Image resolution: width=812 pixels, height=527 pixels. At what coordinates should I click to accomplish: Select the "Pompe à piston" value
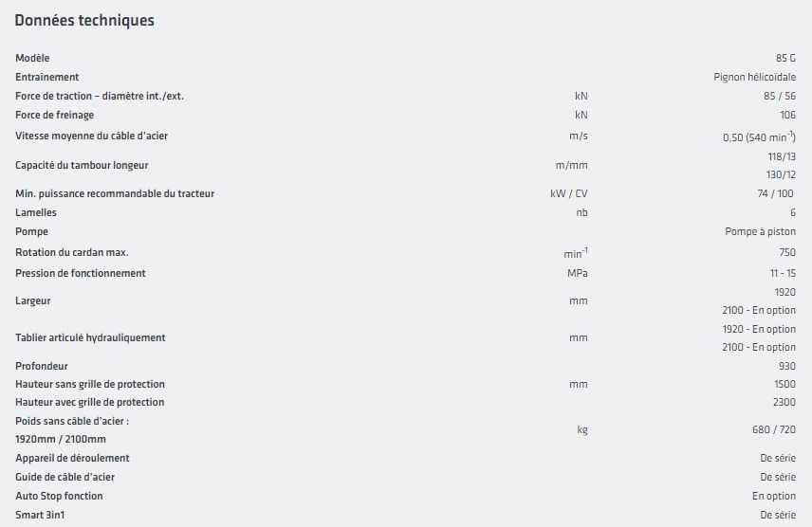(x=760, y=232)
